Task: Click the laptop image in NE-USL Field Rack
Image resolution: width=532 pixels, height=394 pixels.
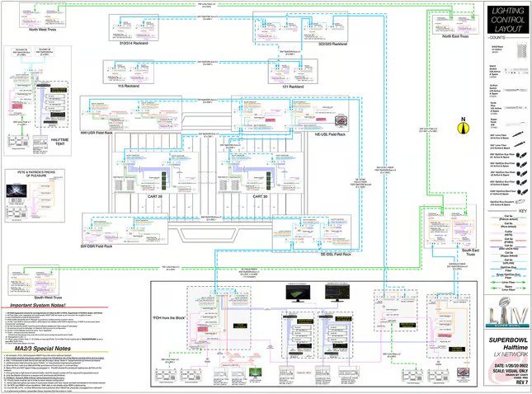Action: point(341,121)
